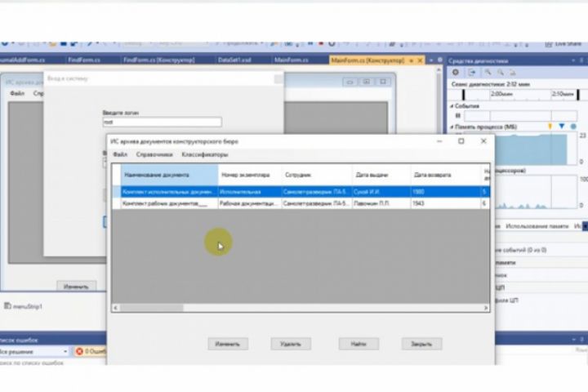Select the Рабочая документаци... cell
Screen dimensions: 588x392
250,203
